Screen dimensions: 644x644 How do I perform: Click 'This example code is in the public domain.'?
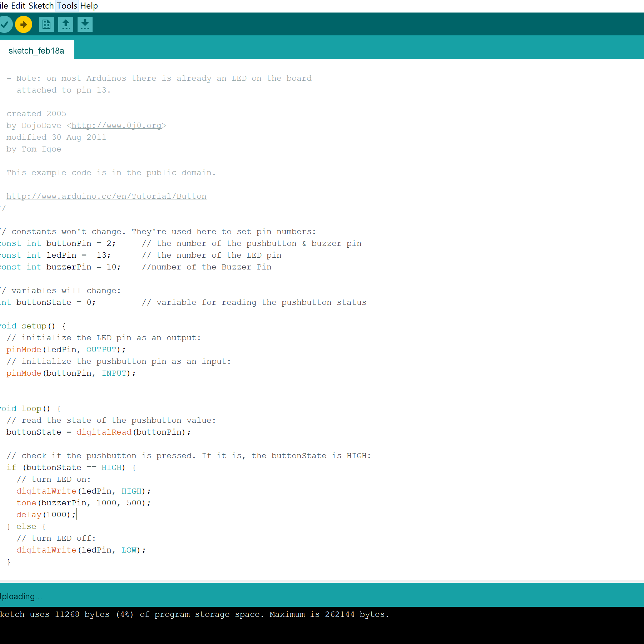click(111, 173)
